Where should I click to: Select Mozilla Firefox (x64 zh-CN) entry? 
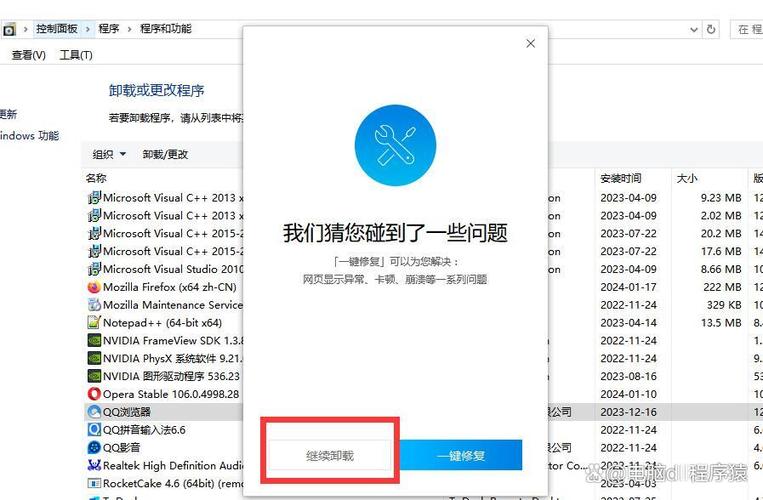169,287
